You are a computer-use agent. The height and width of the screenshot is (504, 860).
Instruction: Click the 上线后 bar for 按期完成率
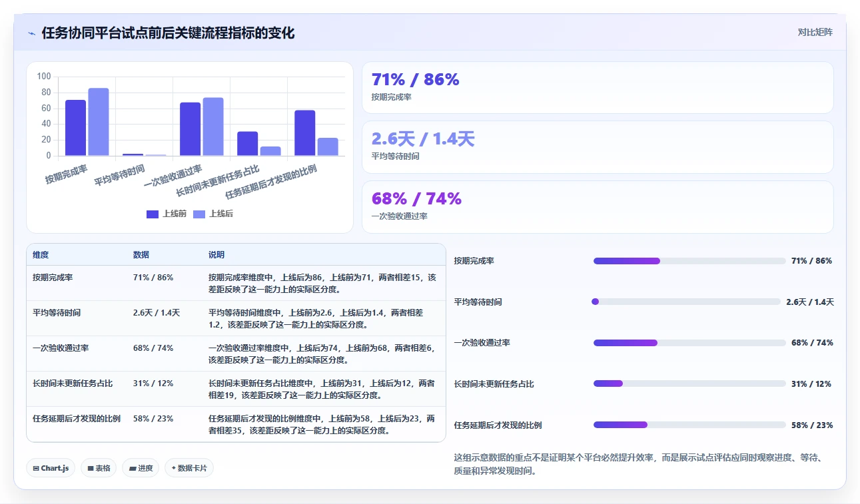click(99, 122)
